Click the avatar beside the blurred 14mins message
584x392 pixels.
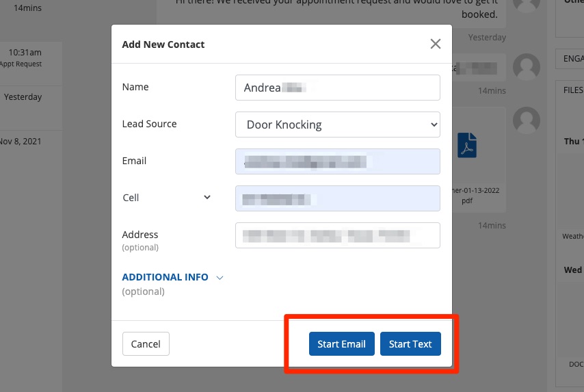pyautogui.click(x=527, y=67)
